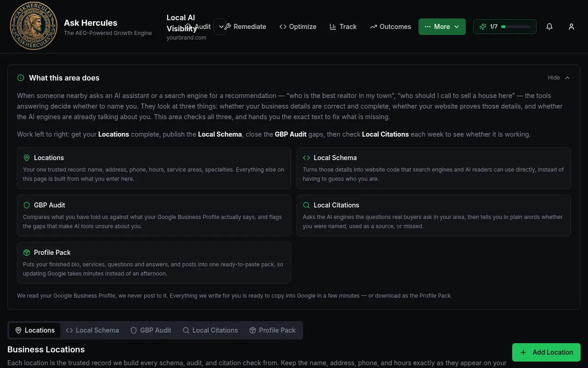
Task: Click the yourbrand.com domain text
Action: pos(187,38)
